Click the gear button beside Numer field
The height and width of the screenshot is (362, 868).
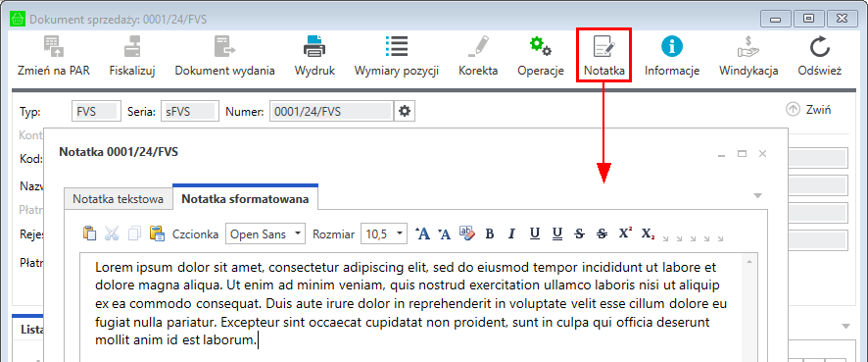pyautogui.click(x=405, y=112)
